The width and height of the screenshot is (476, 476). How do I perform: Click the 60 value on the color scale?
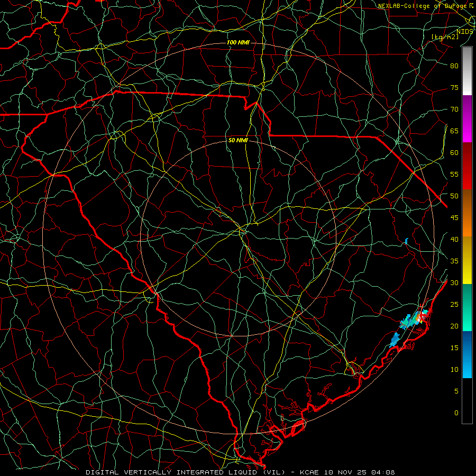[454, 153]
